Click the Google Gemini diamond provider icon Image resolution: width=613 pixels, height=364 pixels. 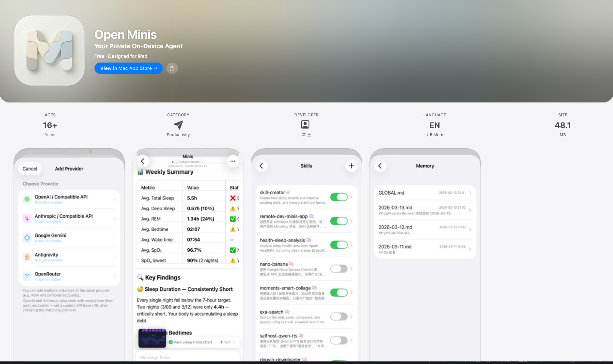click(x=27, y=238)
